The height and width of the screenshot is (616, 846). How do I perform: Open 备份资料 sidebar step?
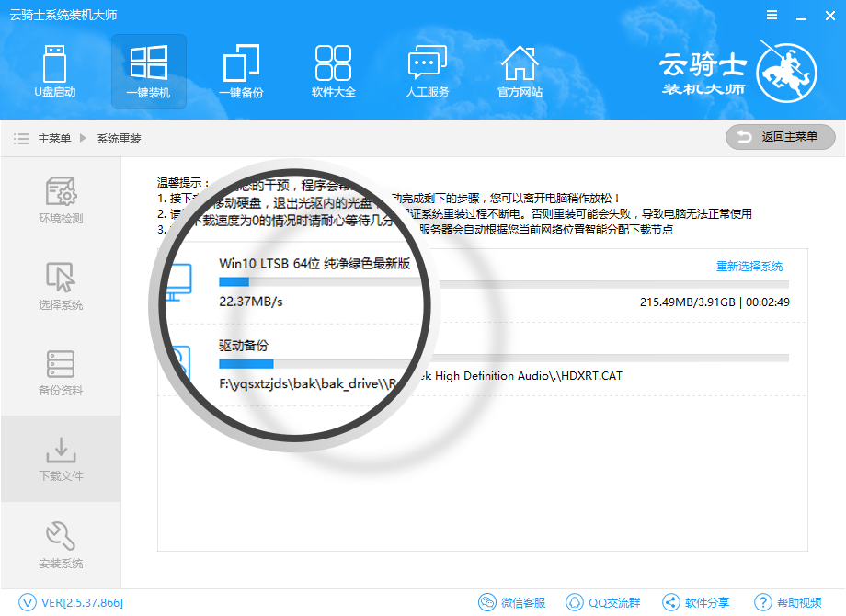coord(61,372)
